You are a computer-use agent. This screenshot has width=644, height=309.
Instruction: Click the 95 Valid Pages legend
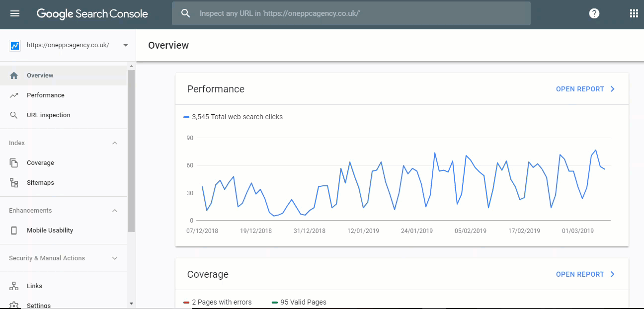point(300,302)
